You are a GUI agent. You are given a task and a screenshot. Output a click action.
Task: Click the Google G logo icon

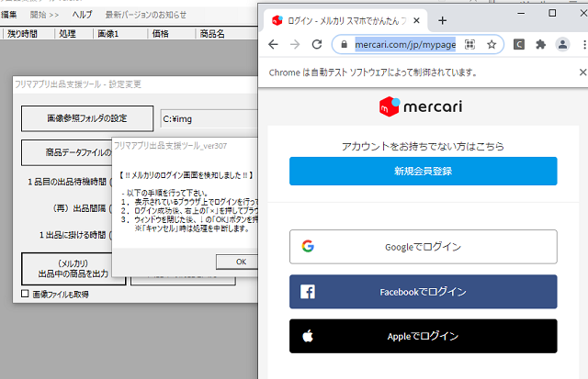point(308,247)
